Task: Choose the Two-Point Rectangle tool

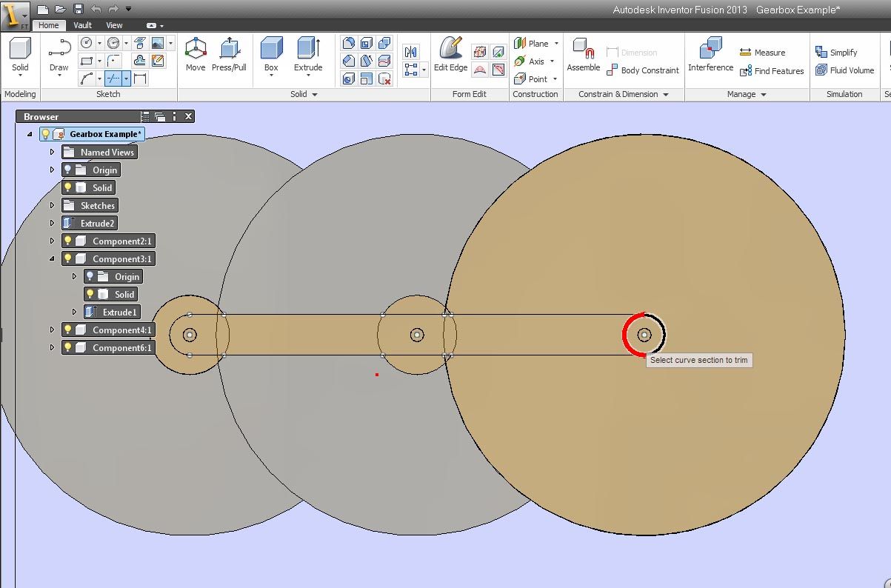Action: (87, 59)
